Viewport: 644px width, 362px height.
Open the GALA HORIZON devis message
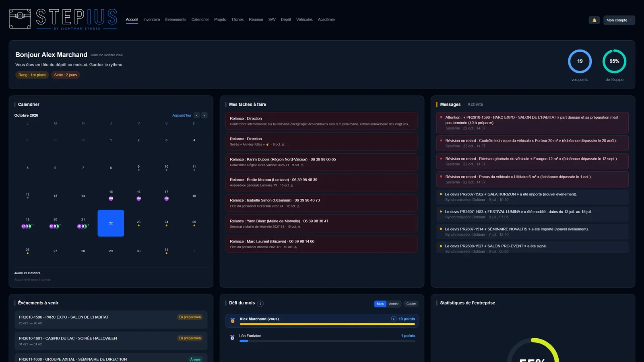[533, 197]
